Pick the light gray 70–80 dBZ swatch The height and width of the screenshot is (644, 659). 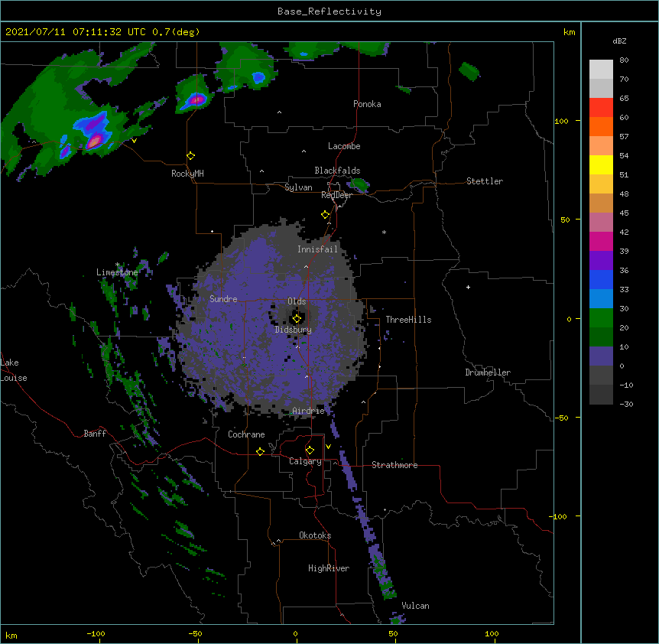(x=601, y=70)
